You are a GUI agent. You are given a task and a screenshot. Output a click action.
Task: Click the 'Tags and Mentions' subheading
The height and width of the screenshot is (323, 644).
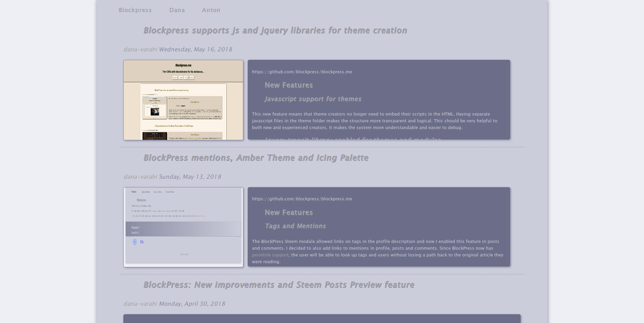point(295,226)
